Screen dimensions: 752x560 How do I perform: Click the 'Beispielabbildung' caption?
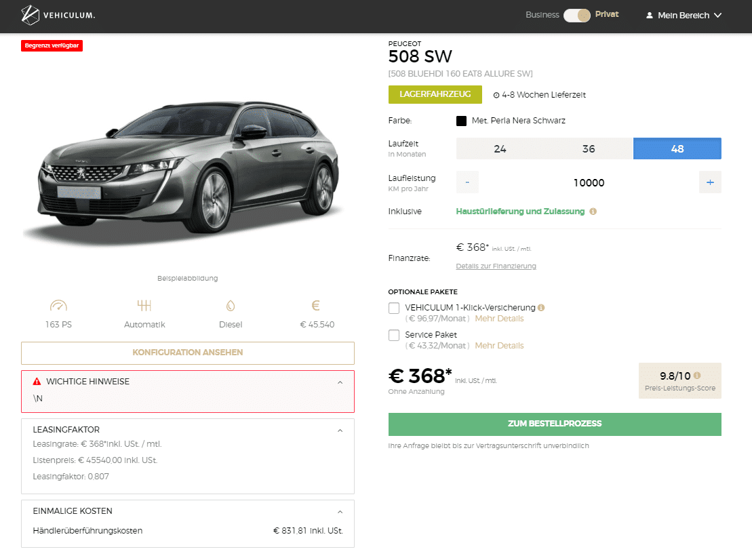pyautogui.click(x=188, y=279)
